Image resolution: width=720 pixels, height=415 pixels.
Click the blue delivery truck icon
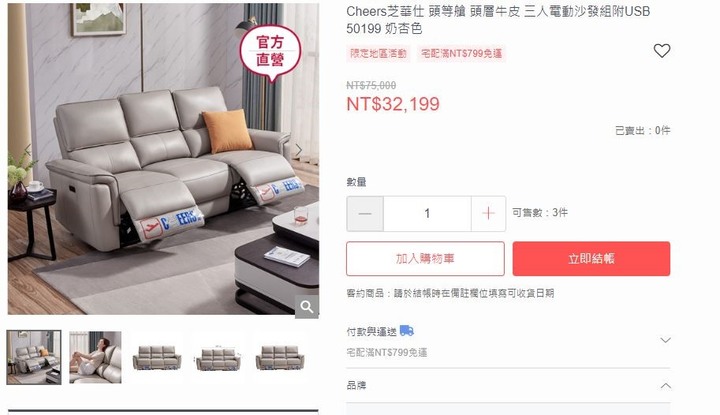pyautogui.click(x=406, y=331)
